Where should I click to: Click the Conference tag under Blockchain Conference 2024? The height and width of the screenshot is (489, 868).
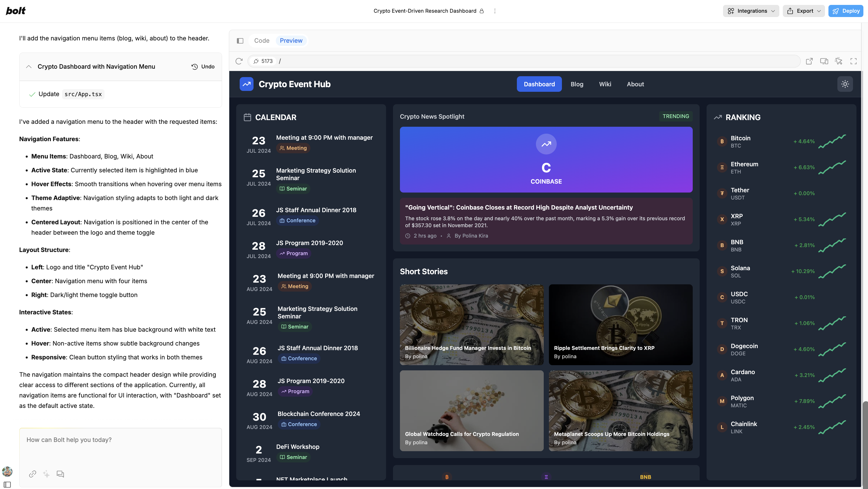(299, 424)
